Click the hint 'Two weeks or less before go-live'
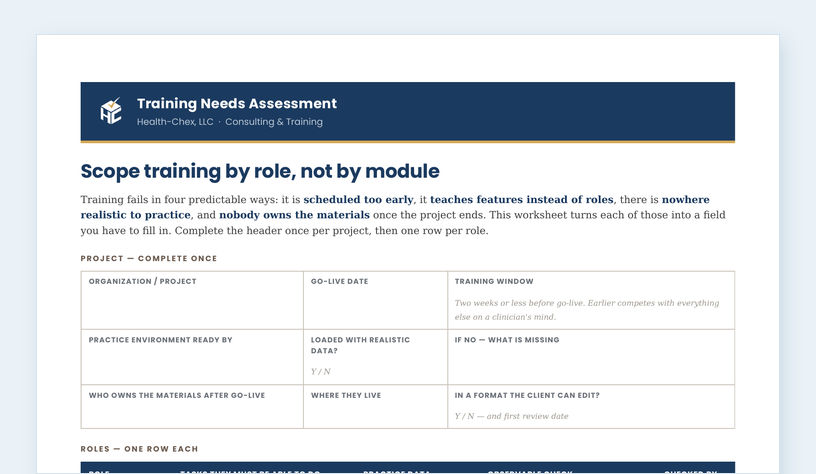 point(518,303)
